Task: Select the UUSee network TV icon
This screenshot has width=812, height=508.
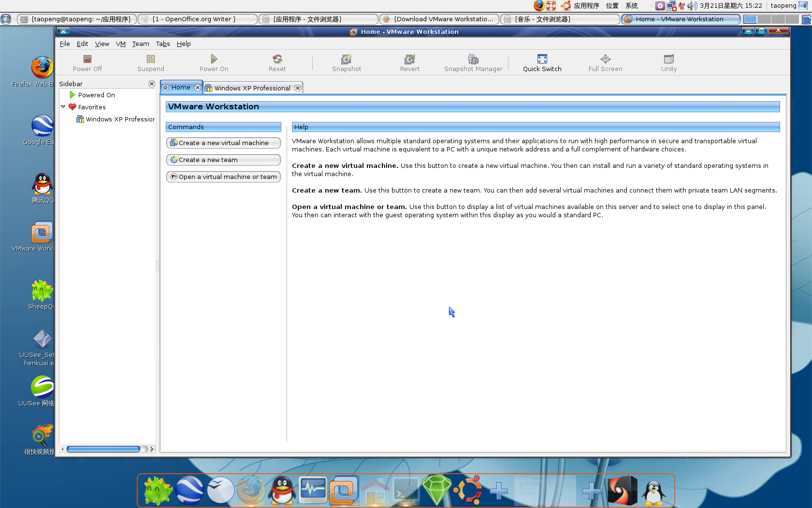Action: point(42,388)
